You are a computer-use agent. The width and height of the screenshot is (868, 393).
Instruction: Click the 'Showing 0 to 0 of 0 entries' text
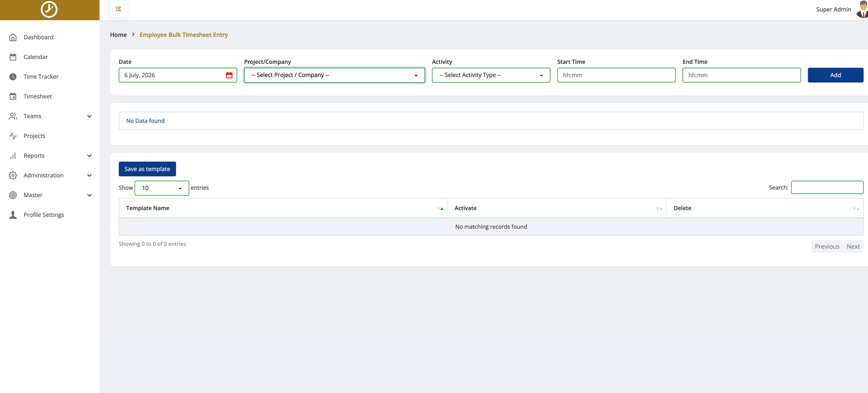(x=152, y=244)
